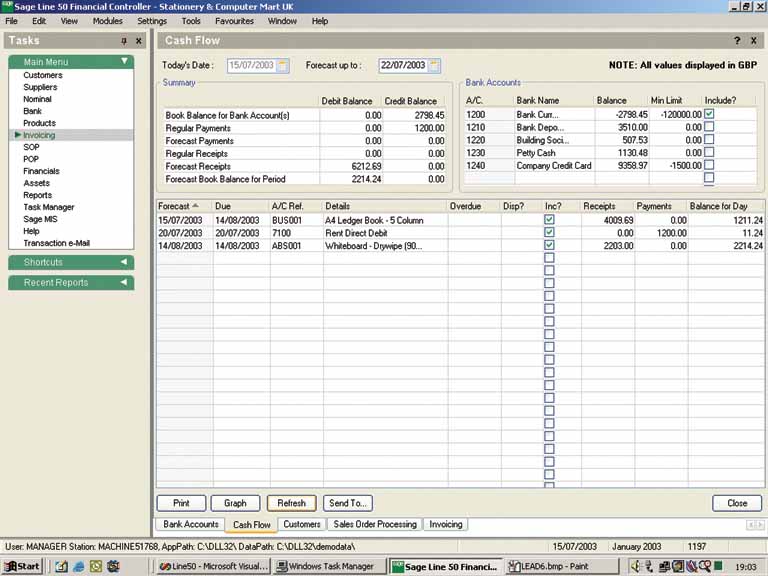Open Cash Flow window help question mark

[737, 41]
